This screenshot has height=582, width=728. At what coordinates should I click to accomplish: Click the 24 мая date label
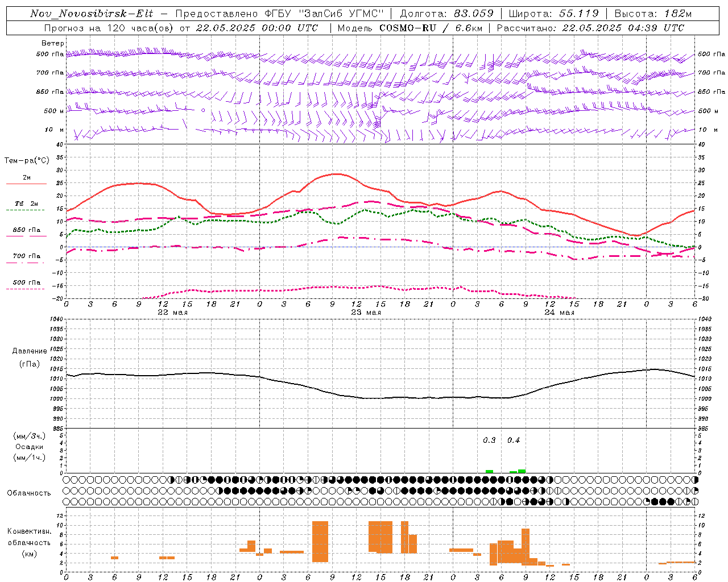[x=559, y=313]
